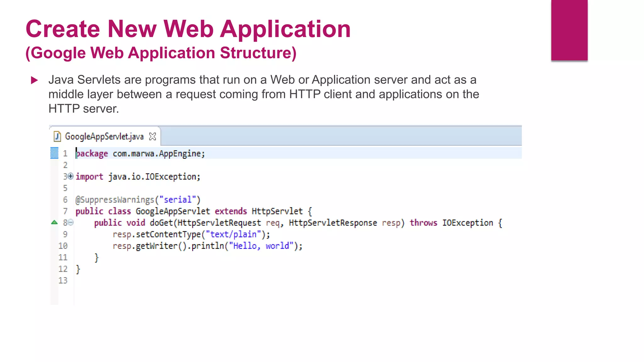Click the extends keyword on line 7
Screen dimensions: 644x362
pyautogui.click(x=231, y=211)
